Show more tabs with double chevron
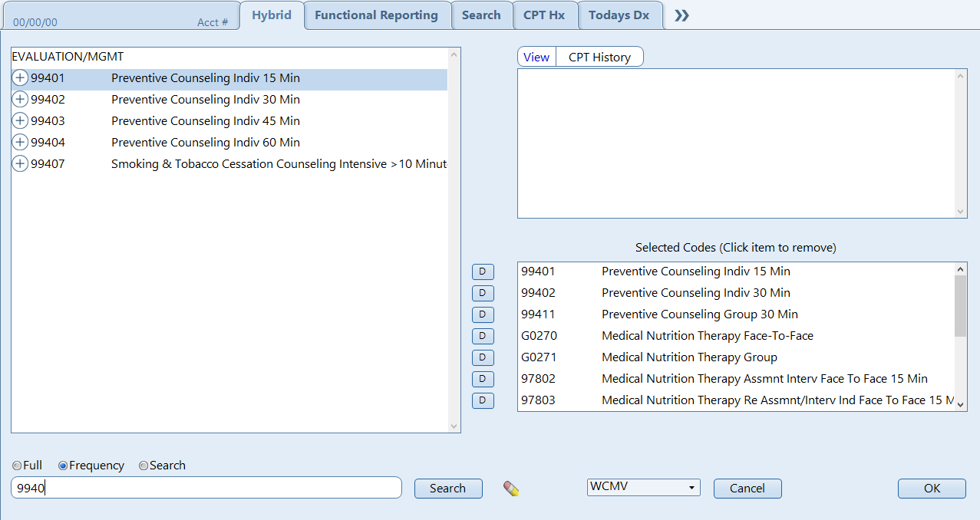Screen dimensions: 980x520 681,15
